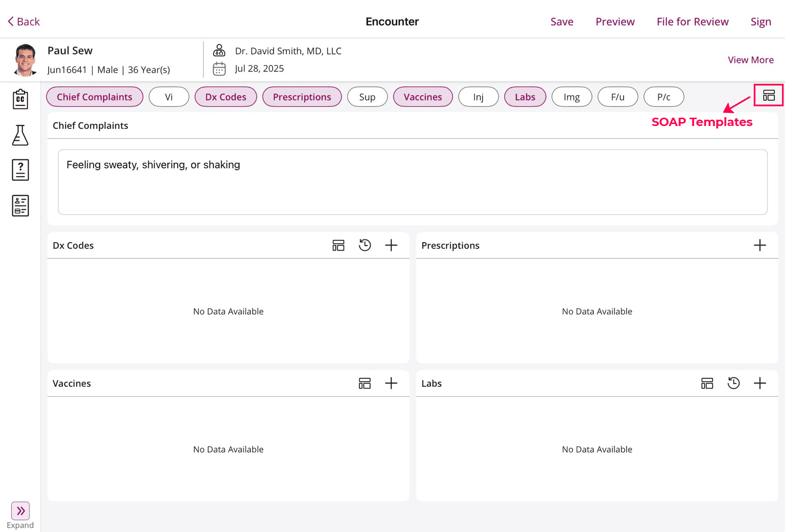Open the Vaccines template icon
The width and height of the screenshot is (785, 532).
[x=365, y=383]
